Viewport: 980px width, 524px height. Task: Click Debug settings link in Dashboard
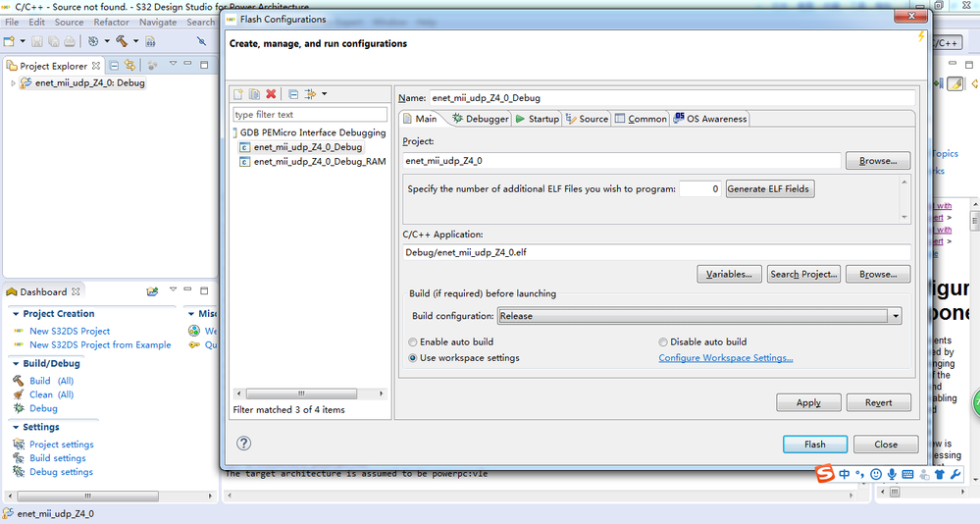61,472
